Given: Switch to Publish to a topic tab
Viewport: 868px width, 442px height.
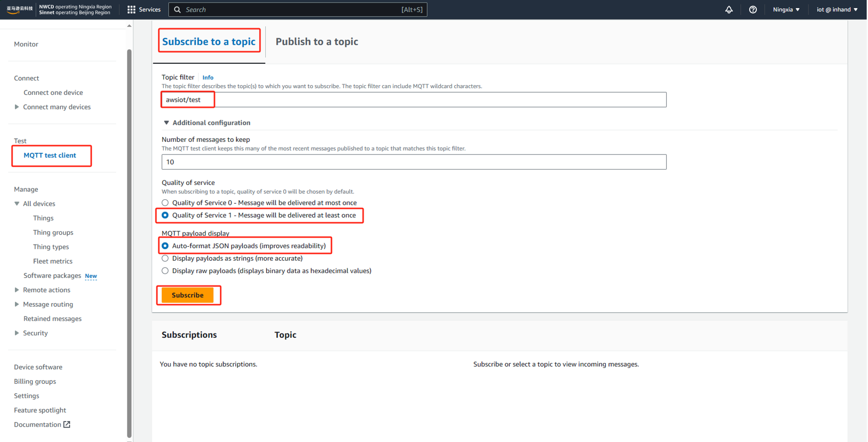Looking at the screenshot, I should point(316,42).
